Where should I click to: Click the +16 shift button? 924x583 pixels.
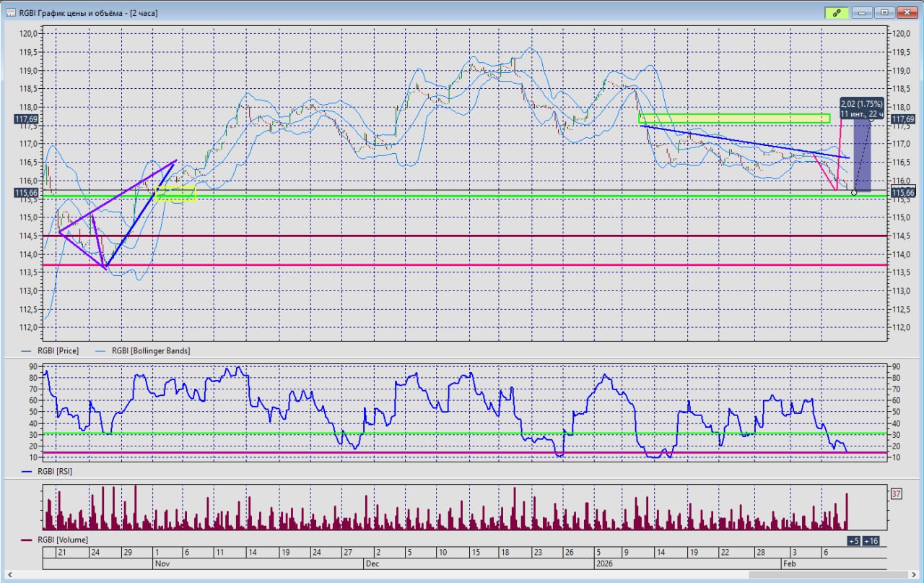pos(870,541)
